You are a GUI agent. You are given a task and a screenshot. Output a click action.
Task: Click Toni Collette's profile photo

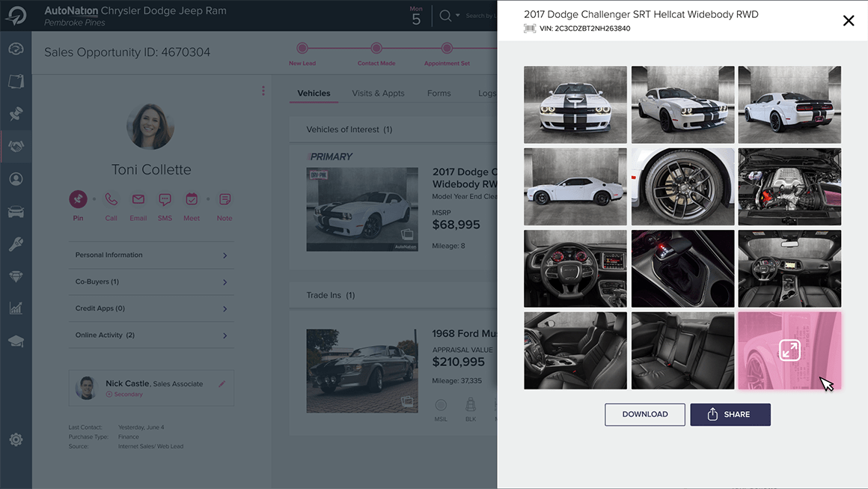(x=150, y=127)
